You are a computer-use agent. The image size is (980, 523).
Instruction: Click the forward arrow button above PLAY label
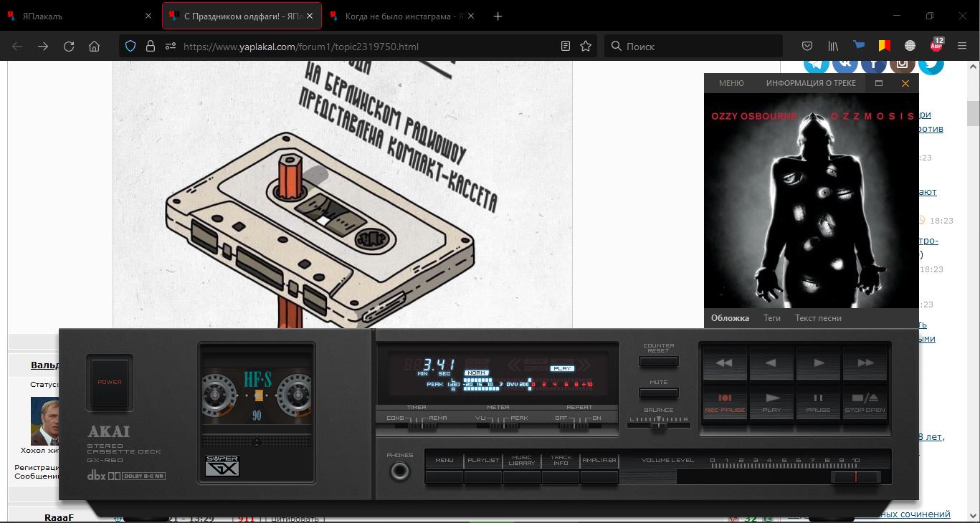pos(818,363)
